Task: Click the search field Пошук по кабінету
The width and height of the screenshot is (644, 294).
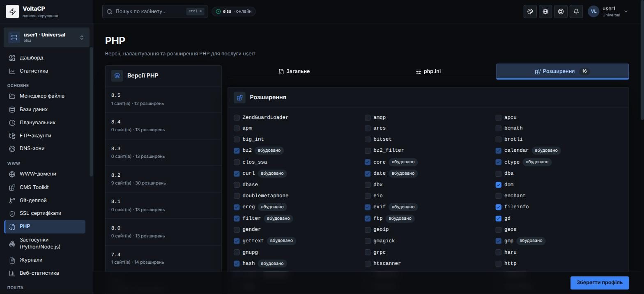Action: click(155, 11)
